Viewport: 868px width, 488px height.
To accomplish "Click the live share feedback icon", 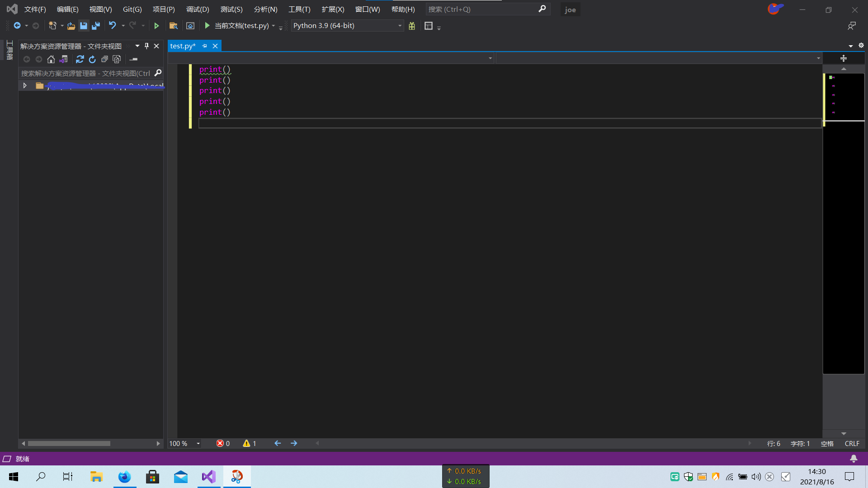I will point(852,26).
